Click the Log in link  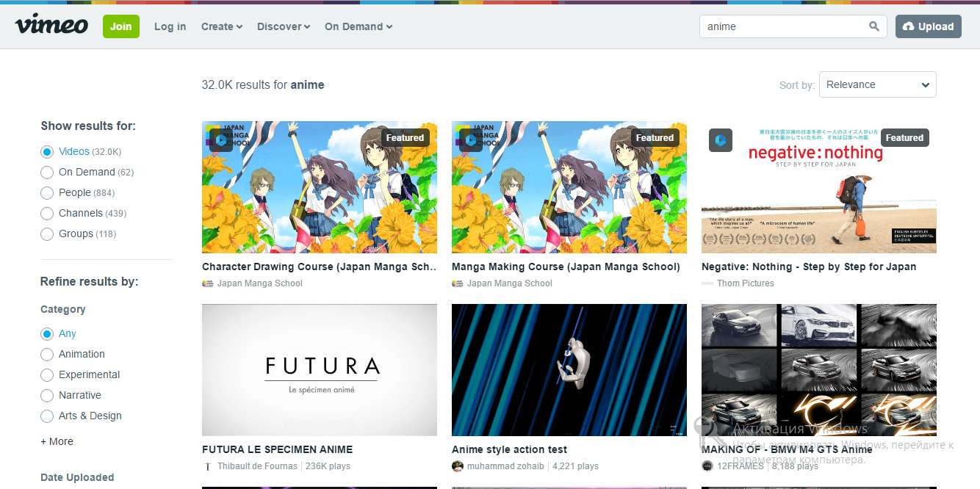[x=170, y=26]
